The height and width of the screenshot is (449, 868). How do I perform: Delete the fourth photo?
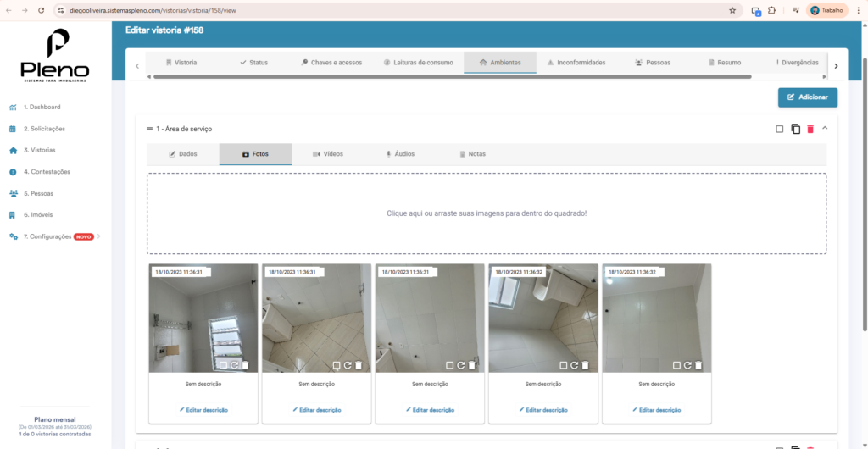pos(586,365)
